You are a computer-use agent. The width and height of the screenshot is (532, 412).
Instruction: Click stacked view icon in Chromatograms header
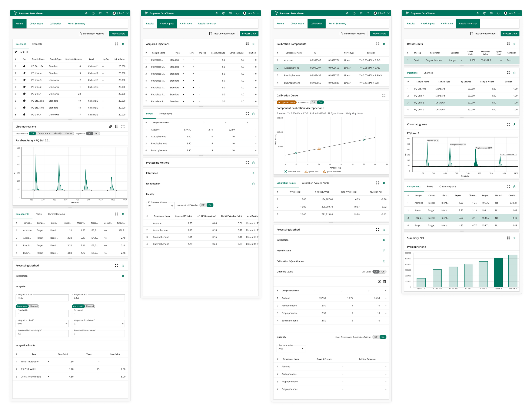tap(117, 127)
